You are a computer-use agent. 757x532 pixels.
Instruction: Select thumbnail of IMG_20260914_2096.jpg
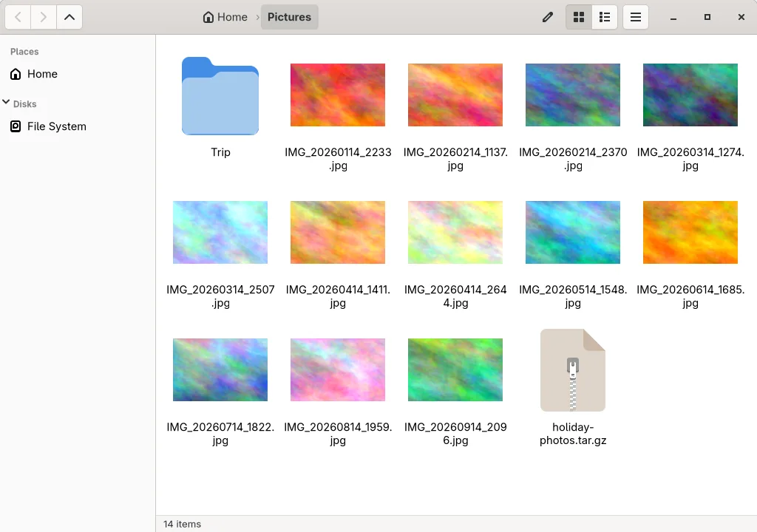(455, 369)
